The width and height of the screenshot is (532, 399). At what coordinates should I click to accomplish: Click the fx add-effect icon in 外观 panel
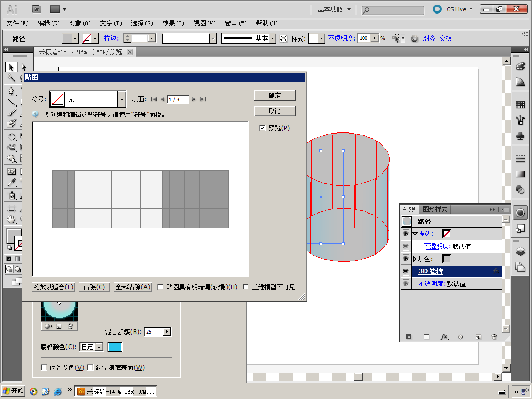point(445,337)
